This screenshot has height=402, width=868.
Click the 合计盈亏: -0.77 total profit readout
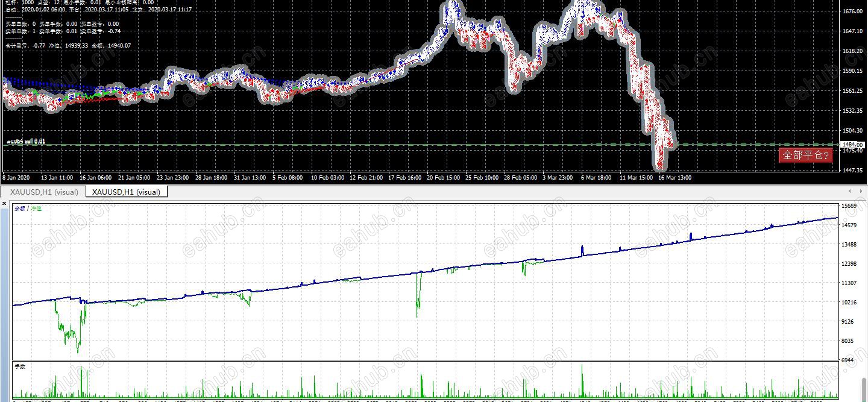(25, 45)
